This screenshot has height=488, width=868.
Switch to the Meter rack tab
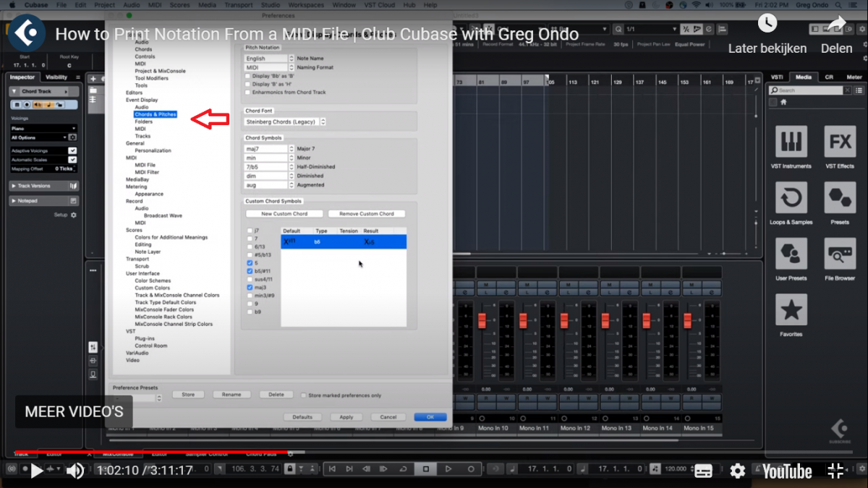coord(854,77)
